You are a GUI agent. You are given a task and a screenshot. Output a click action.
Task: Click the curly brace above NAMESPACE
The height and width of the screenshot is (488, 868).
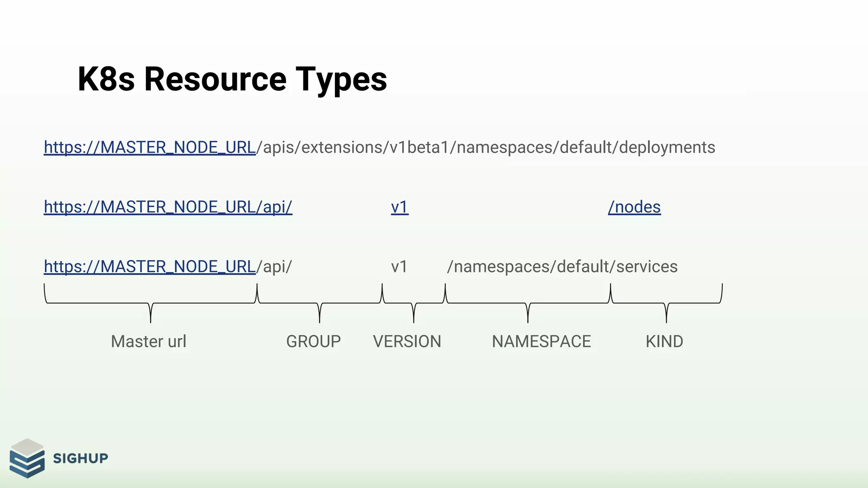click(x=528, y=303)
